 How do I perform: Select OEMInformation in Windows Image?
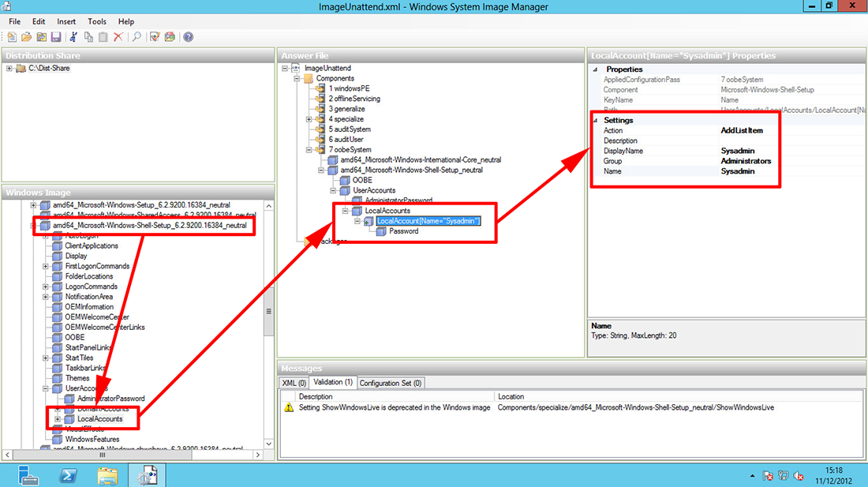click(x=89, y=307)
